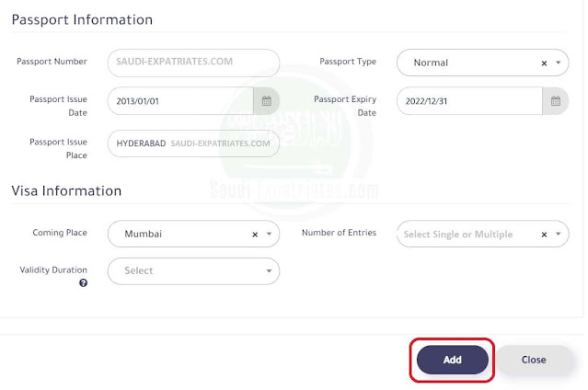Open the Passport Expiry Date calendar picker
Screen dimensions: 588x390
(x=556, y=101)
